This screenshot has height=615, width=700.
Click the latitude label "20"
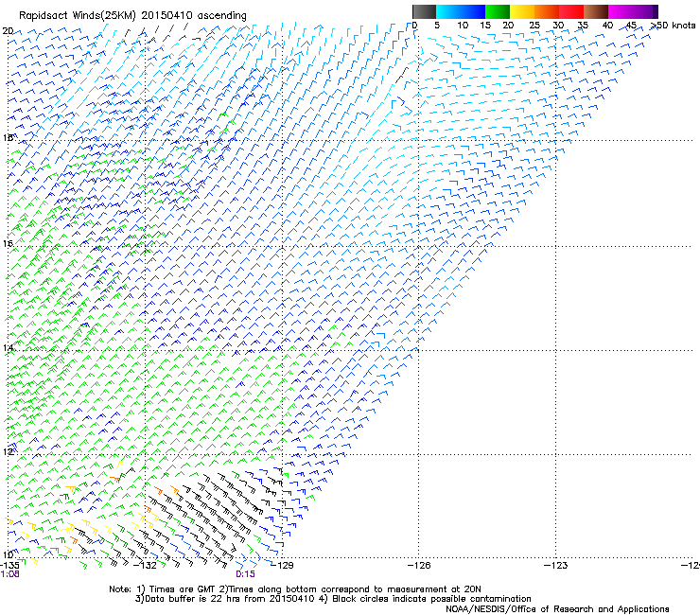click(x=8, y=31)
